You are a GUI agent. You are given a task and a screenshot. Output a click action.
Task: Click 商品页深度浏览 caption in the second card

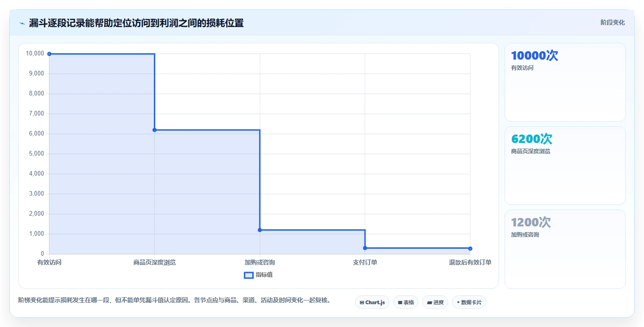(531, 151)
